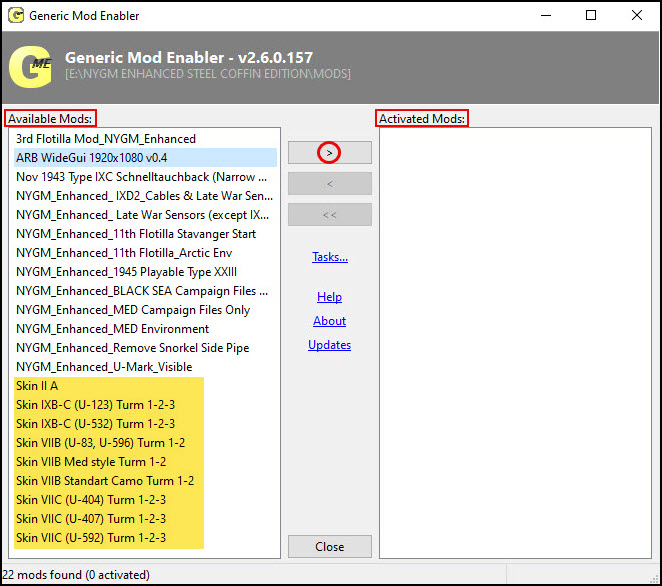Select Skin VIIC (U-407) Turm 1-2-3
The width and height of the screenshot is (662, 586).
145,518
